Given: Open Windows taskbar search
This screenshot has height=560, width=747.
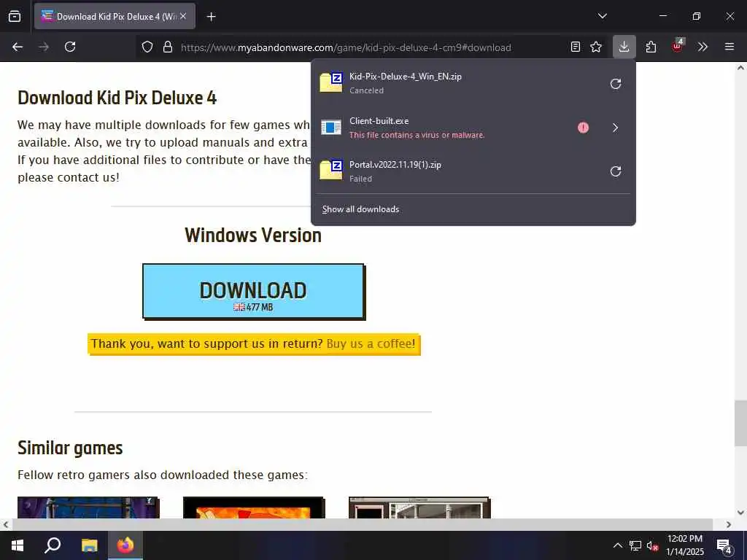Looking at the screenshot, I should pos(53,545).
